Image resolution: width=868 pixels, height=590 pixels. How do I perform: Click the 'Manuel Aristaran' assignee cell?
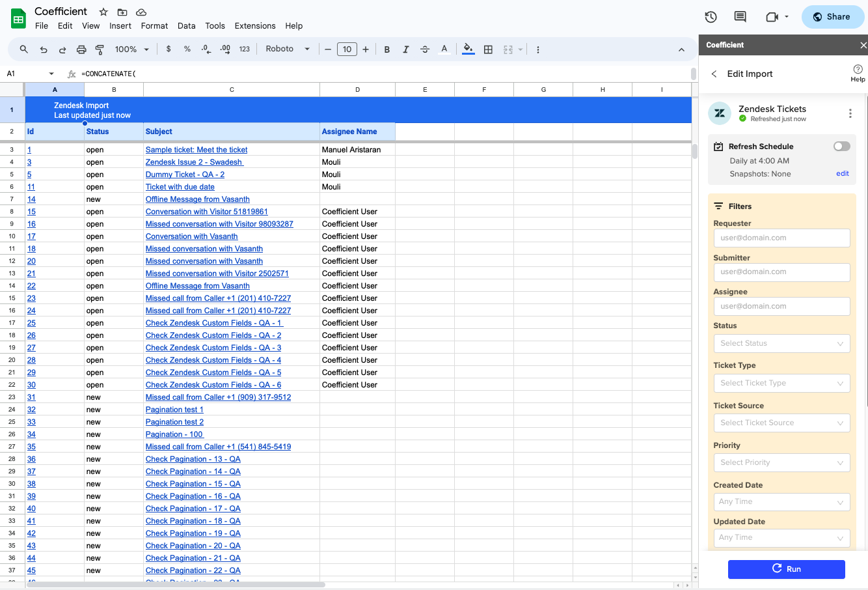pos(357,150)
